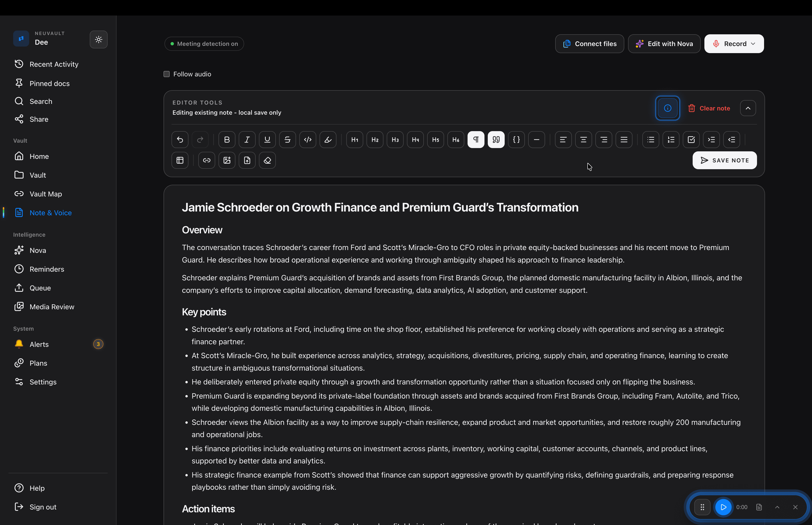Insert a horizontal rule
The width and height of the screenshot is (812, 525).
(x=537, y=139)
